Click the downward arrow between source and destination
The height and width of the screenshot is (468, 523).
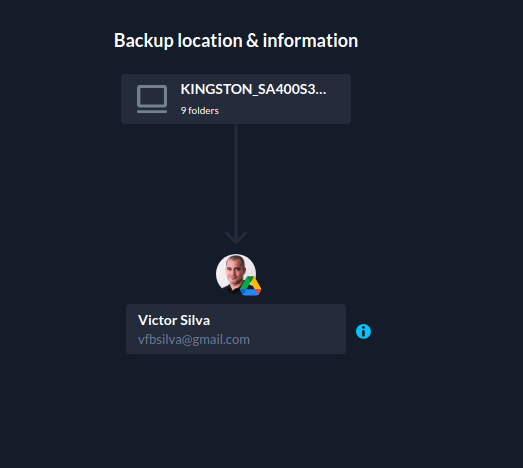(236, 184)
